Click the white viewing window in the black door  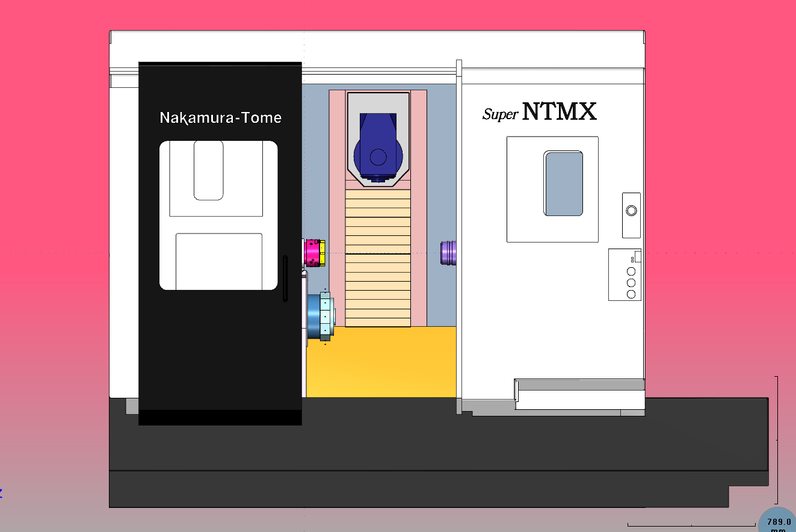(x=218, y=215)
